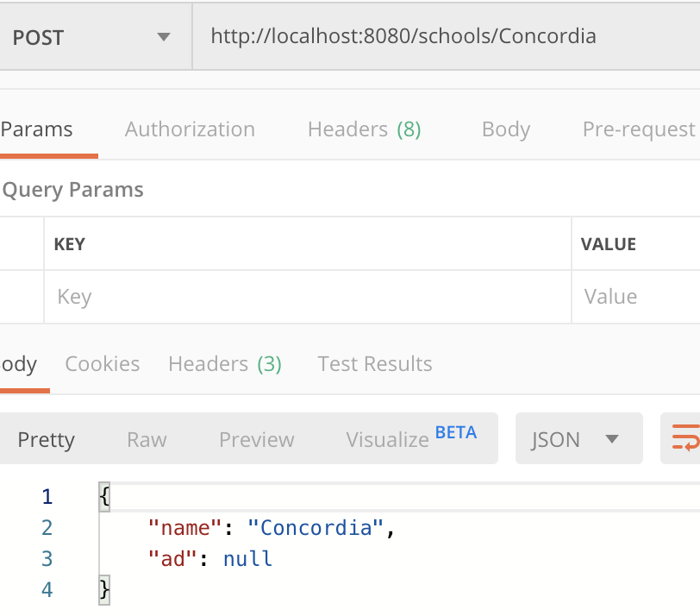Click the null value in response
The image size is (700, 616).
click(x=247, y=559)
